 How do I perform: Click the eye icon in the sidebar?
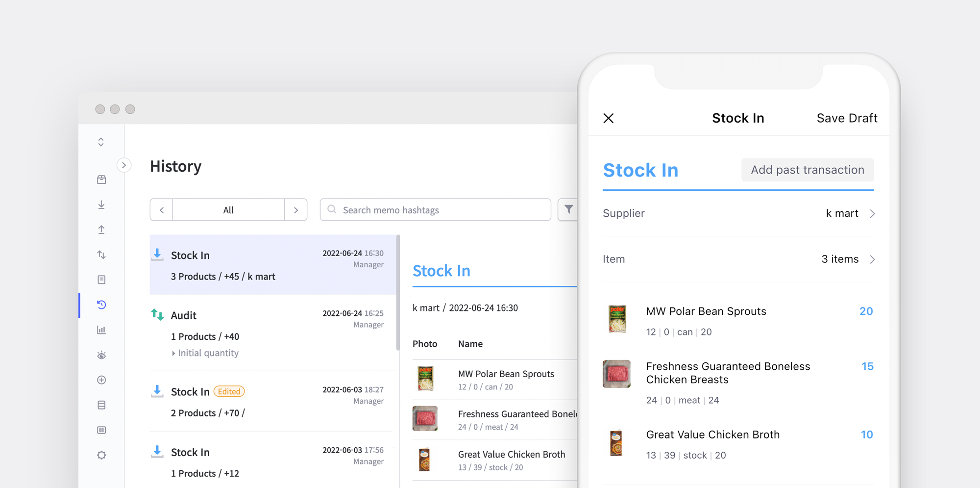(x=101, y=355)
